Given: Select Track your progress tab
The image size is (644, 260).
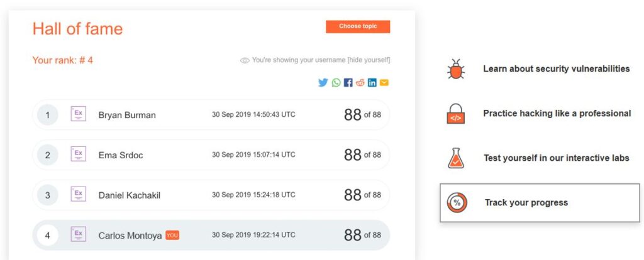Looking at the screenshot, I should click(x=540, y=203).
